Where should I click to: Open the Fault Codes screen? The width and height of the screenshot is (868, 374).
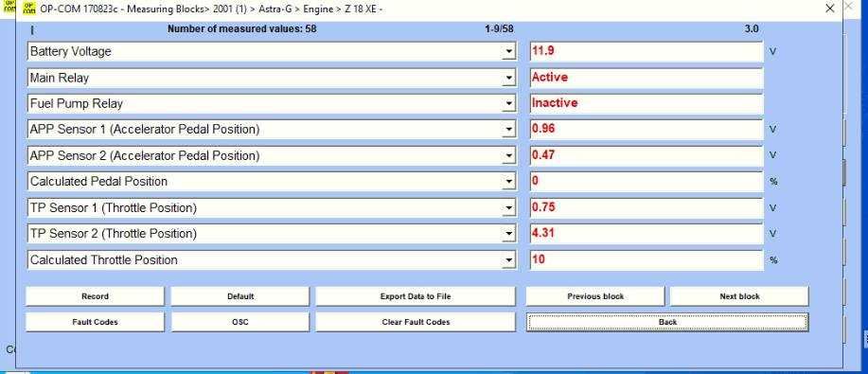tap(95, 322)
